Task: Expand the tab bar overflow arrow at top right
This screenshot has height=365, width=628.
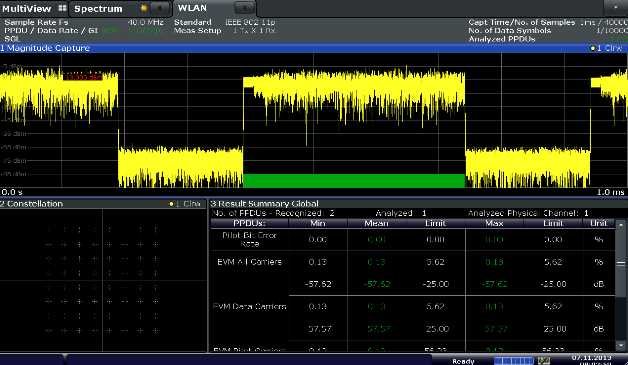Action: pyautogui.click(x=616, y=8)
